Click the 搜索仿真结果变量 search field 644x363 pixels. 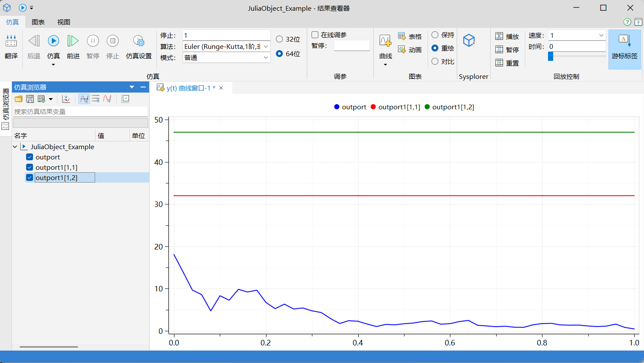click(80, 111)
